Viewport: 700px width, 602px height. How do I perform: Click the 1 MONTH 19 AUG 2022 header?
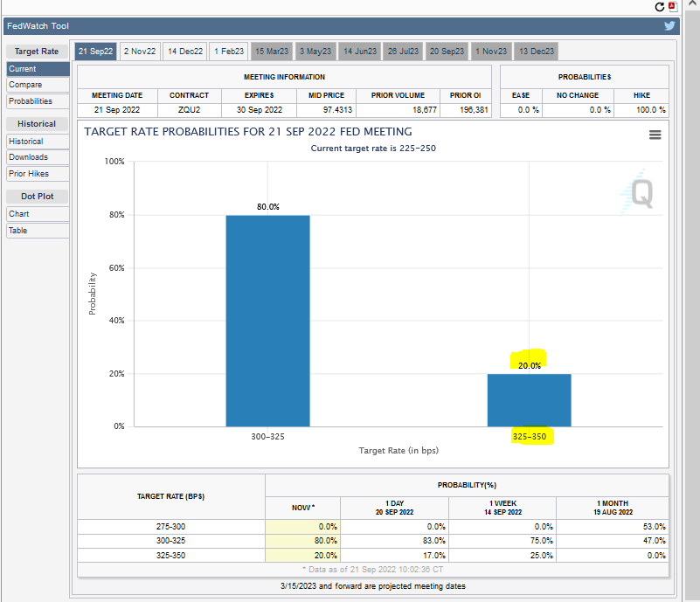613,508
